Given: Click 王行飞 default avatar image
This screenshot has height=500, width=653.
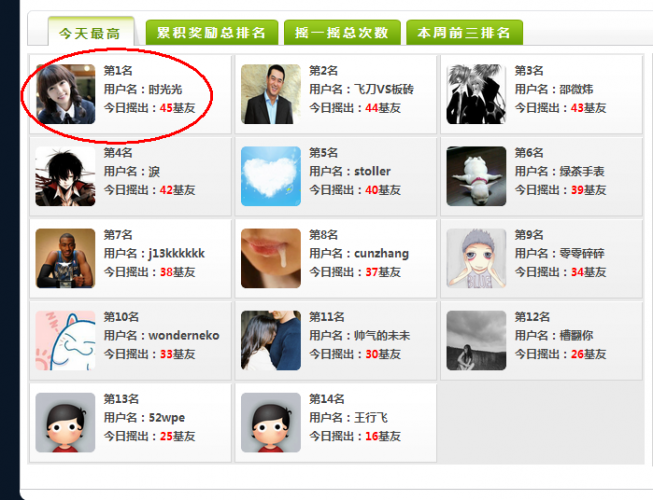Looking at the screenshot, I should 271,422.
